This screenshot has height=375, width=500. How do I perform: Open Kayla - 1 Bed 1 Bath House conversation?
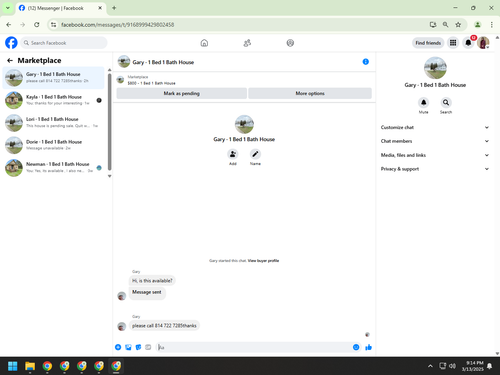[x=53, y=100]
